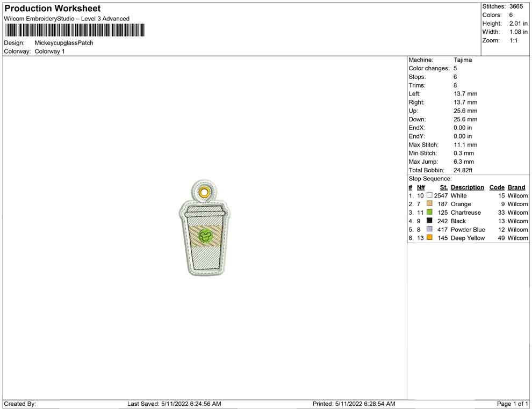Image resolution: width=532 pixels, height=409 pixels.
Task: Click the 'Left:' value '13.7 mm'
Action: (x=465, y=94)
